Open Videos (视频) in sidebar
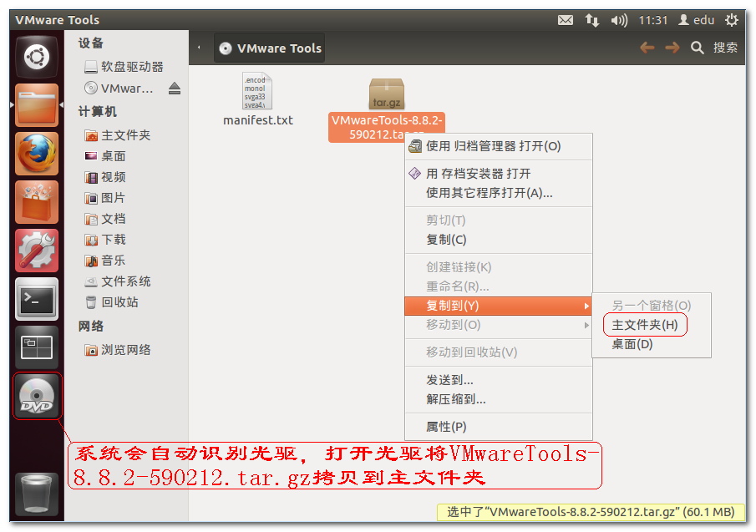 click(x=105, y=177)
